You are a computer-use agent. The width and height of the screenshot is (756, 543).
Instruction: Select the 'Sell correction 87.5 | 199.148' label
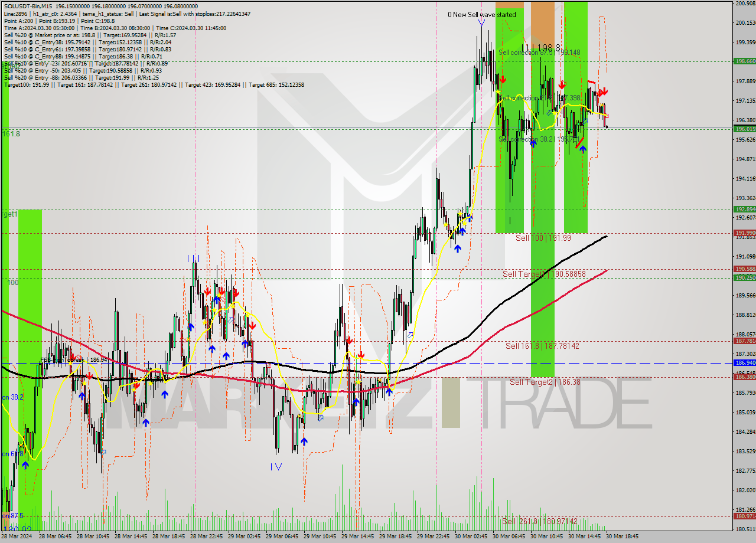[539, 53]
